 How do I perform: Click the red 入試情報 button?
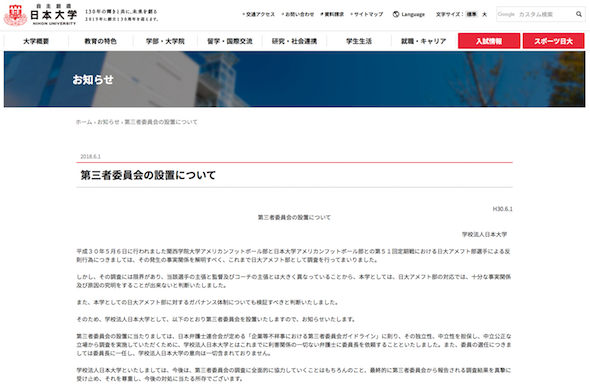click(489, 41)
